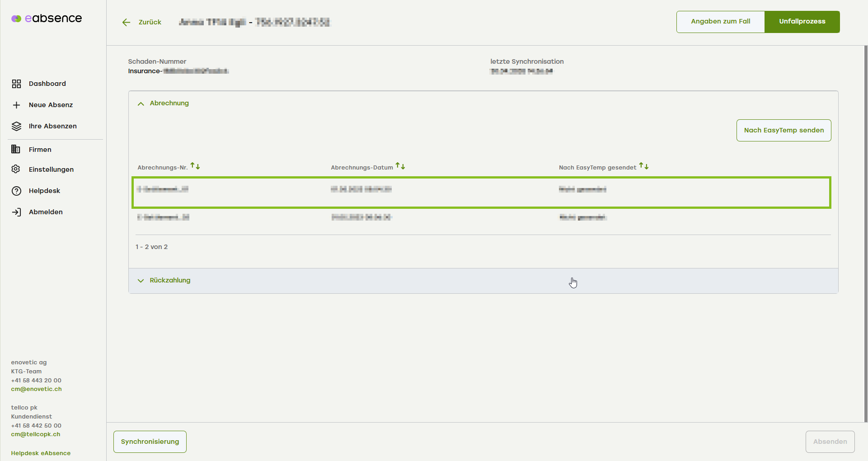Open Firmen via the building icon
The height and width of the screenshot is (461, 868).
[x=16, y=149]
